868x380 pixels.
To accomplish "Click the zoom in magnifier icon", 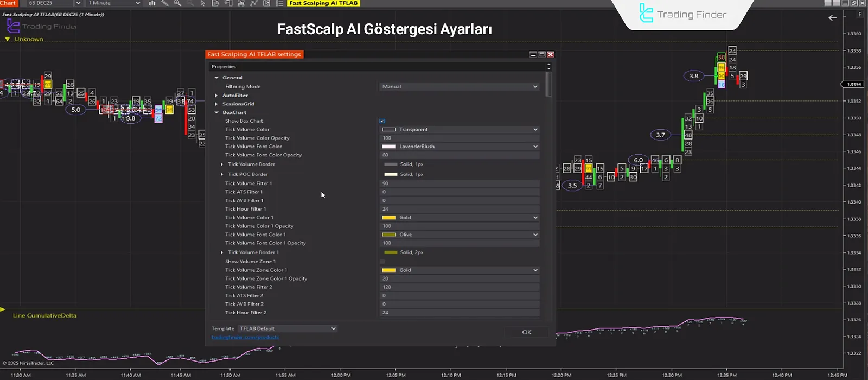I will pos(177,3).
